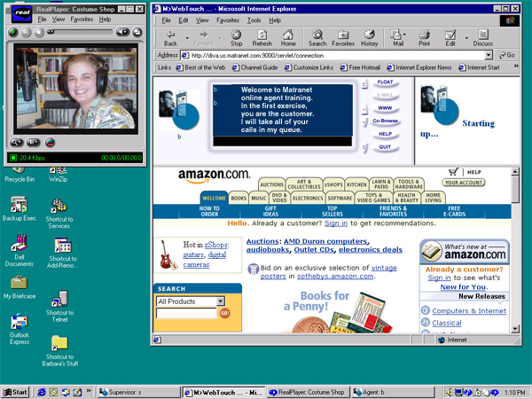This screenshot has height=399, width=532.
Task: Open Shortcut to Barbara's Stuff folder
Action: coord(60,351)
